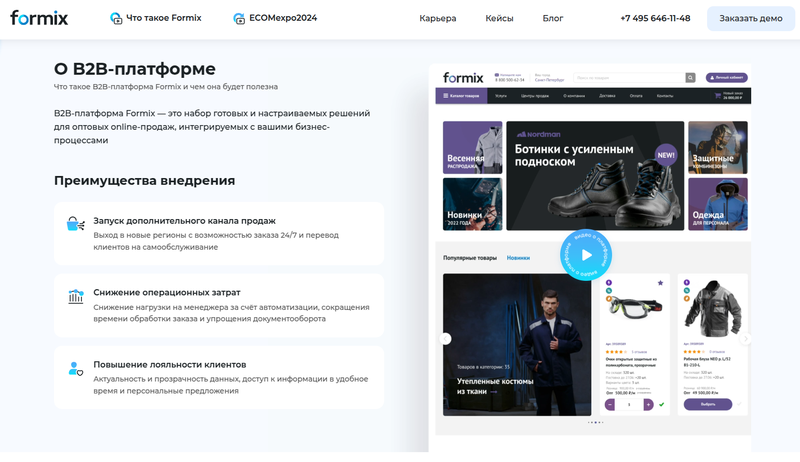Open the 'Каталог товаров' hamburger menu in preview
Image resolution: width=800 pixels, height=462 pixels.
tap(461, 96)
